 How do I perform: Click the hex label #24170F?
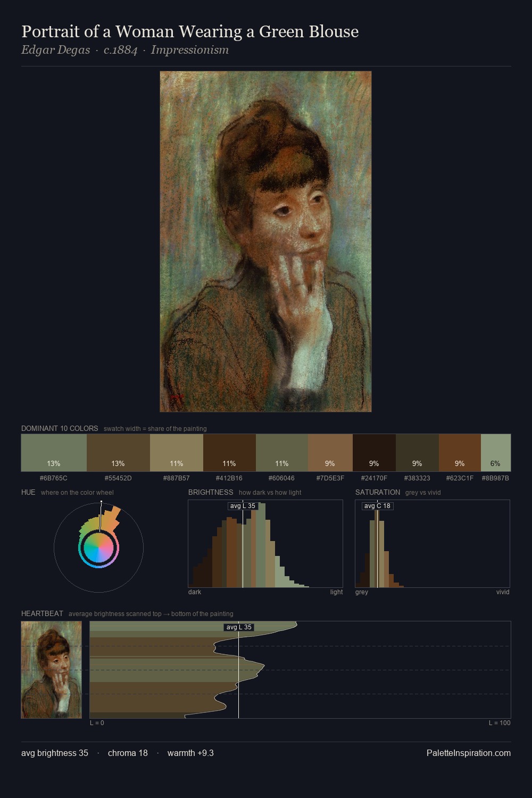(x=374, y=478)
